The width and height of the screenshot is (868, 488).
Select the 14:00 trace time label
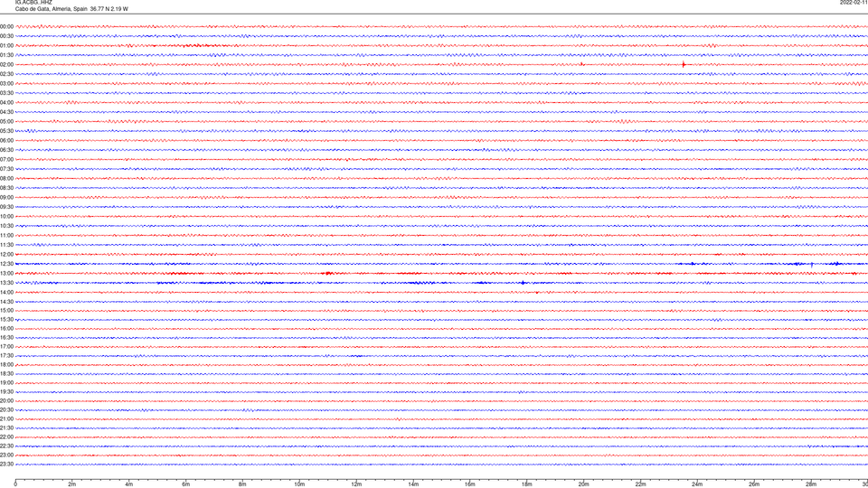(x=6, y=293)
